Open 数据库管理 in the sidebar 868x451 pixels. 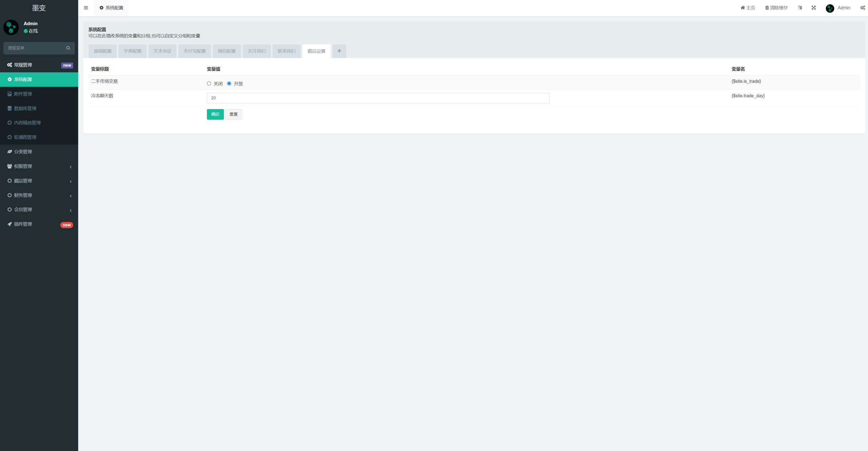[39, 109]
